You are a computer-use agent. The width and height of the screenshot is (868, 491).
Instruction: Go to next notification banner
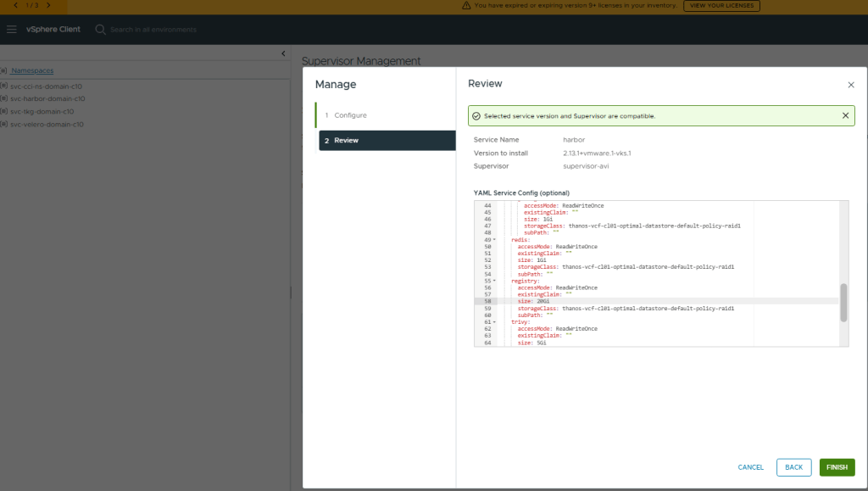click(48, 6)
